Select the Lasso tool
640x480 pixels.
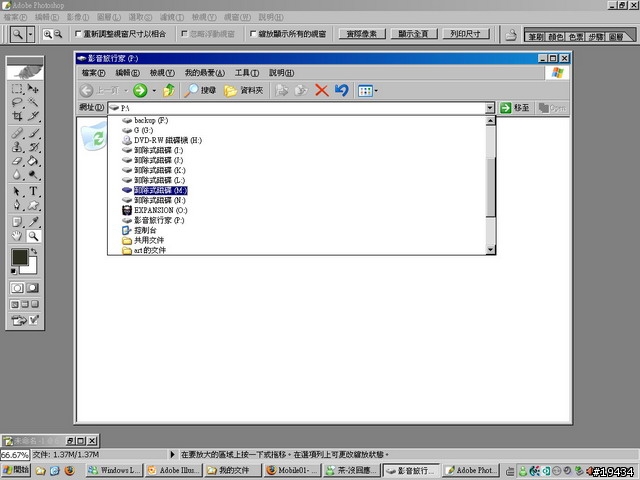(17, 102)
